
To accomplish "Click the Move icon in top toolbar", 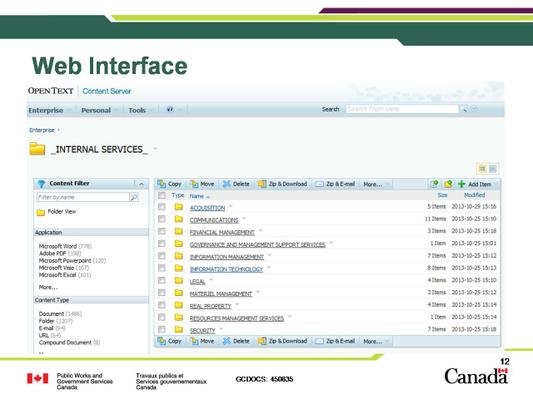I will (x=194, y=184).
